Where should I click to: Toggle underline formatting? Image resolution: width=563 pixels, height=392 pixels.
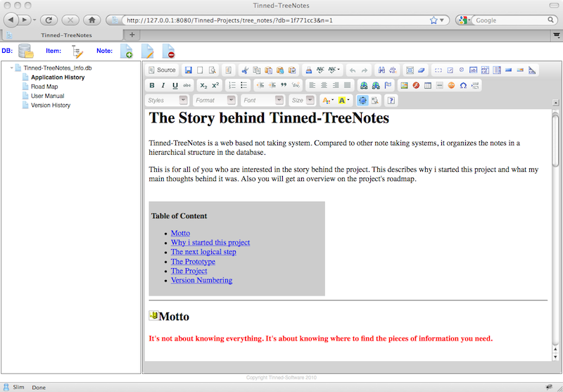coord(175,85)
